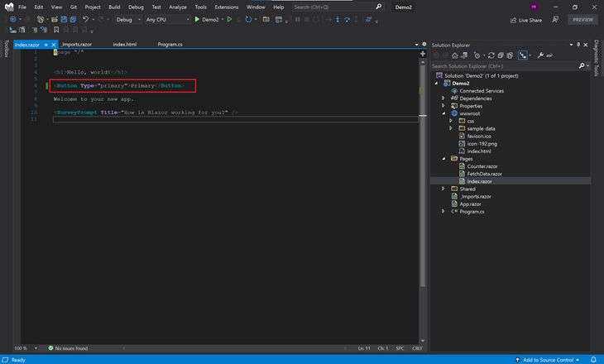Click the Hot Reload/restart circular arrow icon
604x364 pixels.
point(248,19)
